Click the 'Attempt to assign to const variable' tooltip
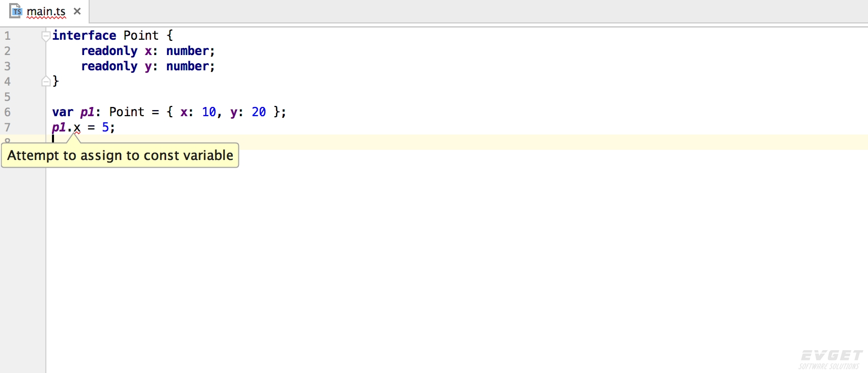The height and width of the screenshot is (373, 868). [120, 155]
